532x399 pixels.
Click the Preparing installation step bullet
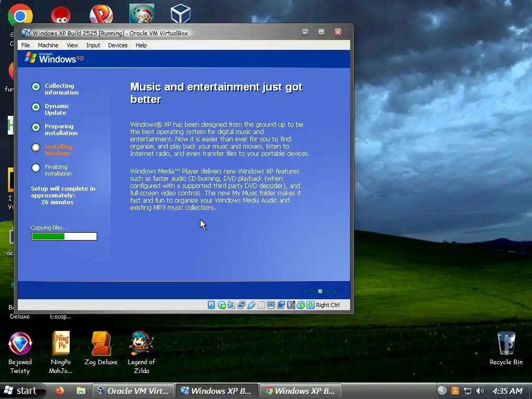(36, 127)
